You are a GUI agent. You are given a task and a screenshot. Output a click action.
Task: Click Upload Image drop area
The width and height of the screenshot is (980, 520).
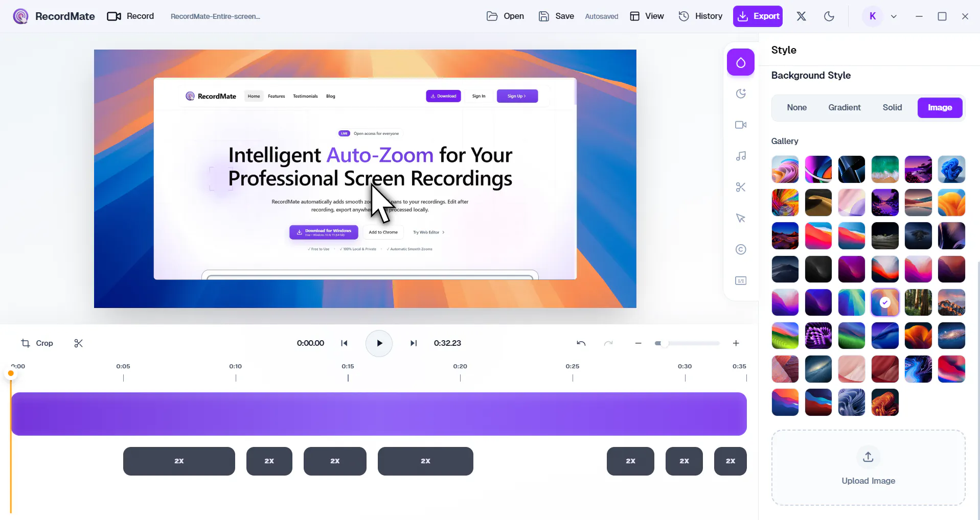pos(868,467)
